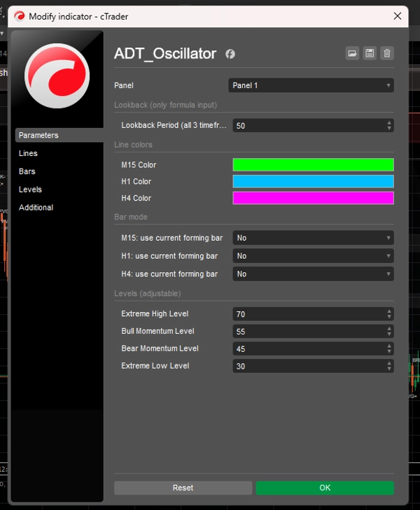Pick a new M15 Color green swatch
Viewport: 420px width, 510px height.
pyautogui.click(x=314, y=164)
